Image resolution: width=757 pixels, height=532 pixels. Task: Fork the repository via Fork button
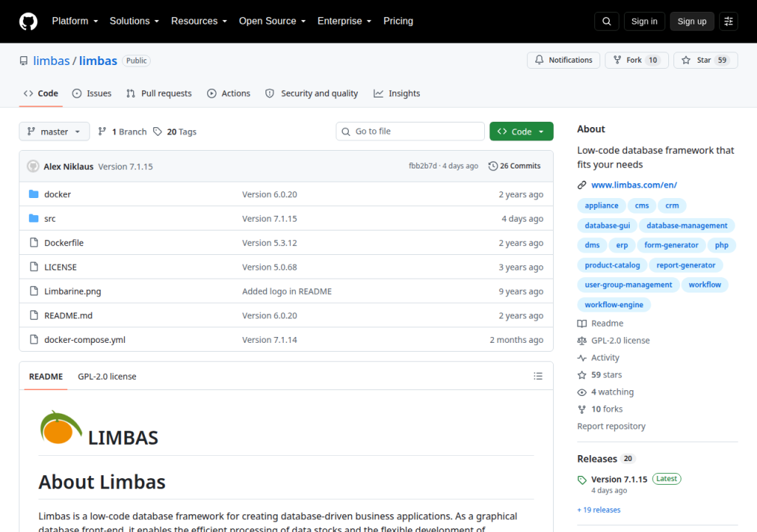(637, 60)
